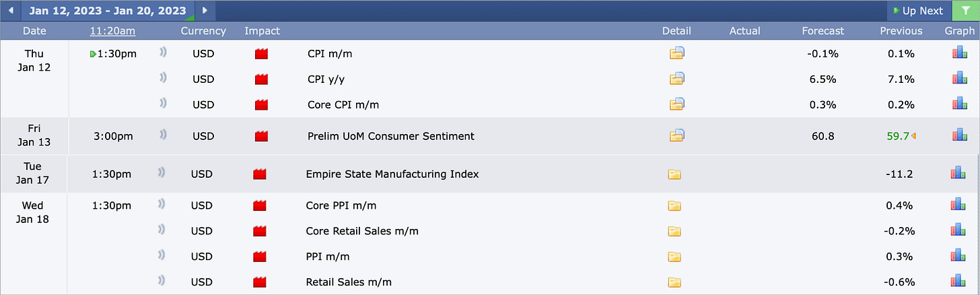Open the detail folder for CPI m/m
Viewport: 980px width, 295px height.
[676, 54]
